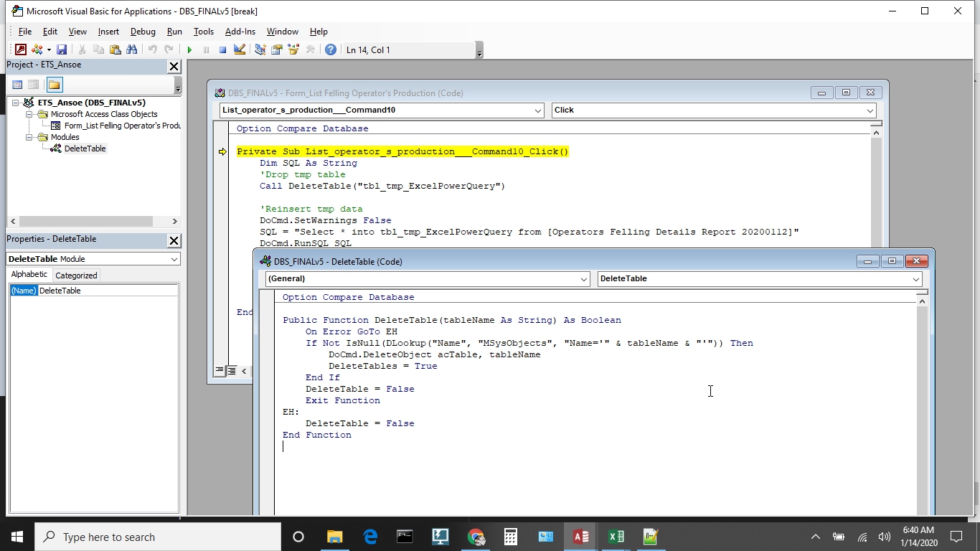The height and width of the screenshot is (551, 980).
Task: Click the Cut scissors icon
Action: pos(82,50)
